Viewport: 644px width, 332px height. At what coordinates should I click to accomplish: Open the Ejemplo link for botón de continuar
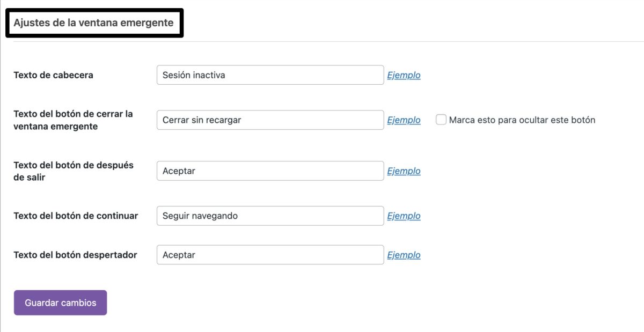tap(404, 215)
